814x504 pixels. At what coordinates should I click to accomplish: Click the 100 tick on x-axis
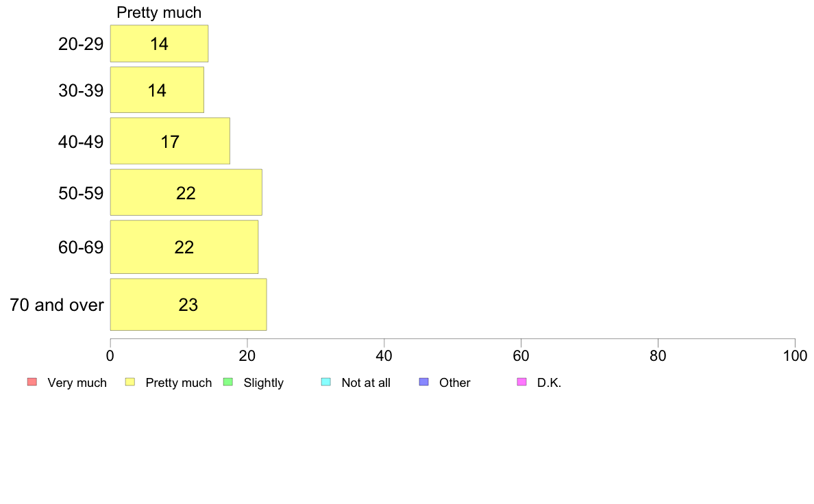795,355
